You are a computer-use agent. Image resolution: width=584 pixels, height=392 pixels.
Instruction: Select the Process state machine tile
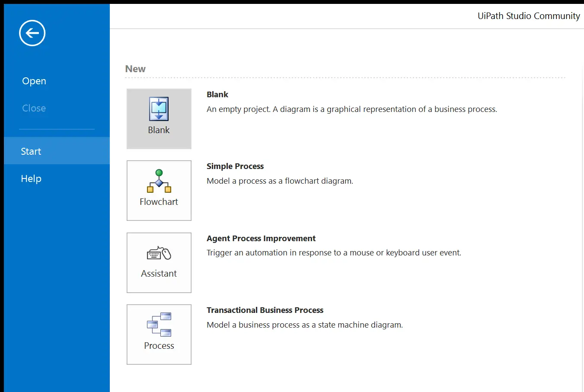pos(159,335)
